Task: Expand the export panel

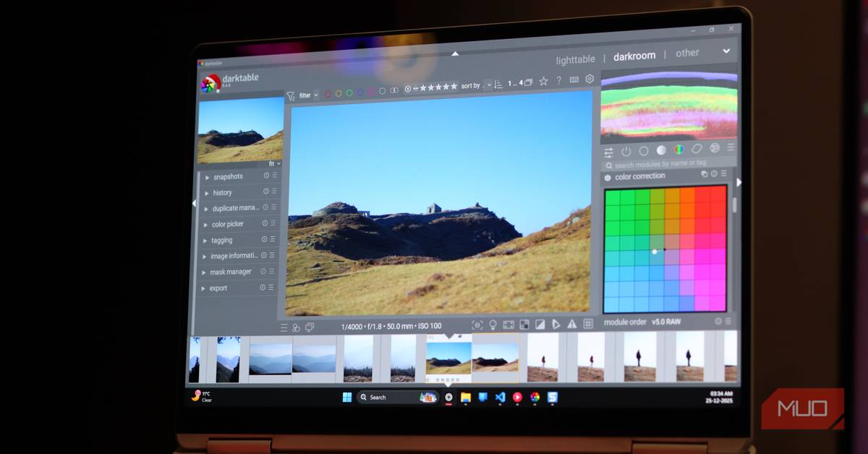Action: [204, 288]
